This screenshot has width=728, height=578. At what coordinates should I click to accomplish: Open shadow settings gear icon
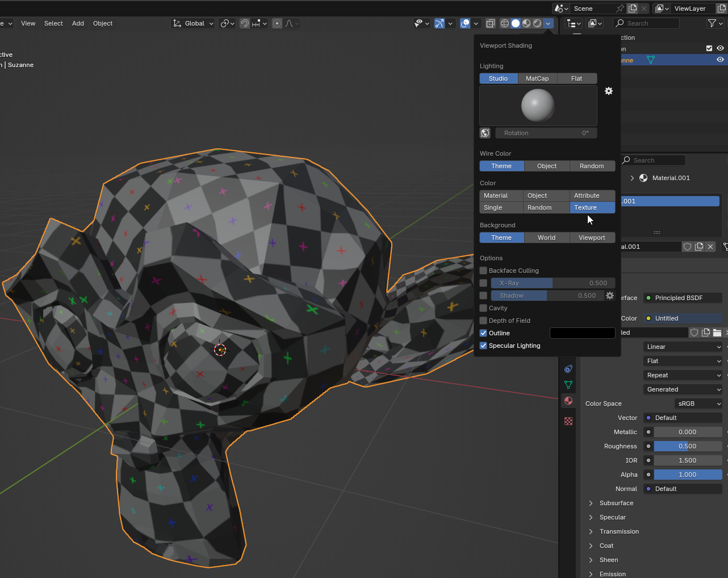(x=610, y=296)
